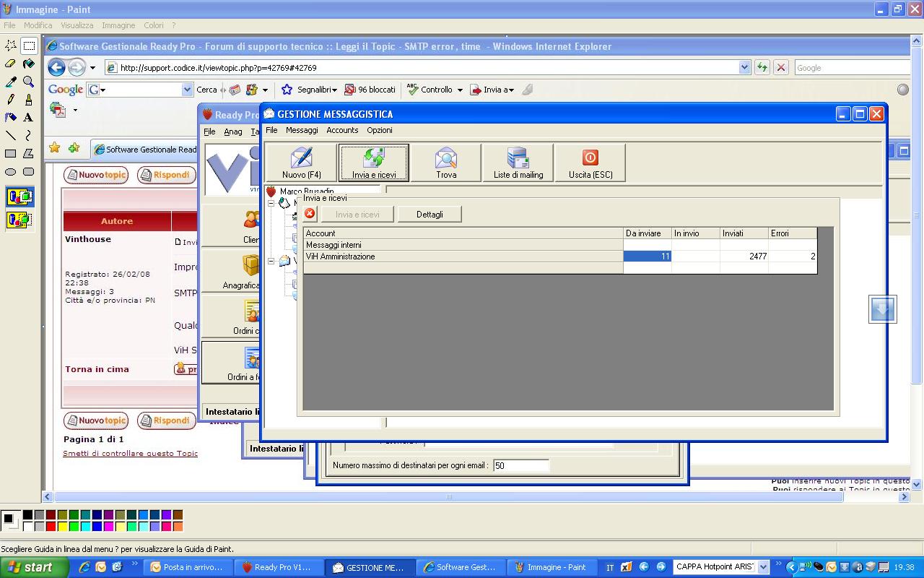924x578 pixels.
Task: Switch to Posta in arrivo taskbar item
Action: click(188, 567)
